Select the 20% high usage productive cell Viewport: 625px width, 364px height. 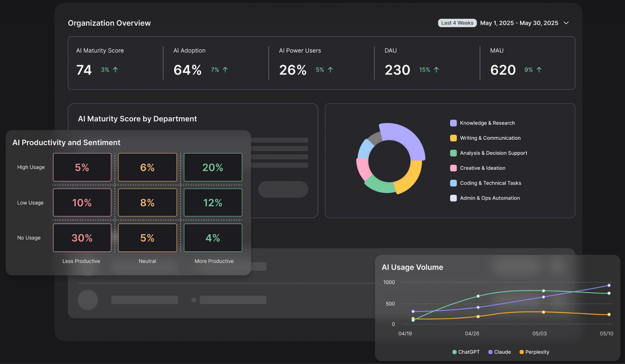pyautogui.click(x=213, y=167)
